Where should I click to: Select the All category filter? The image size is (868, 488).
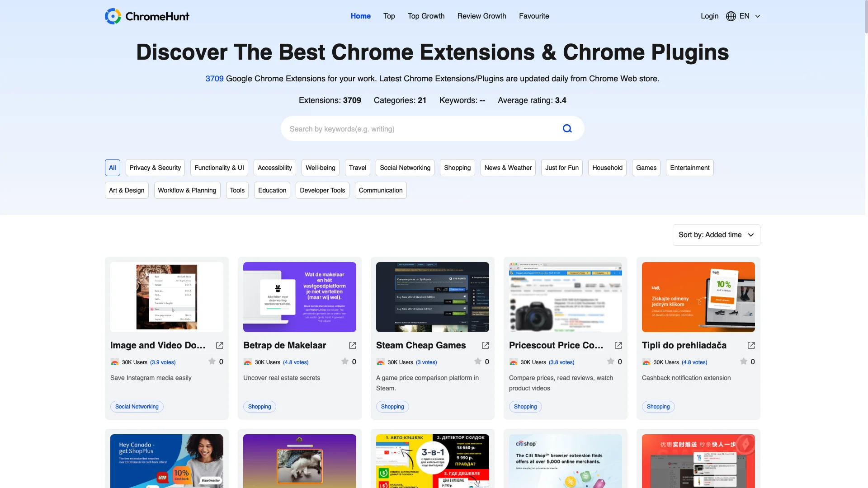pos(113,168)
